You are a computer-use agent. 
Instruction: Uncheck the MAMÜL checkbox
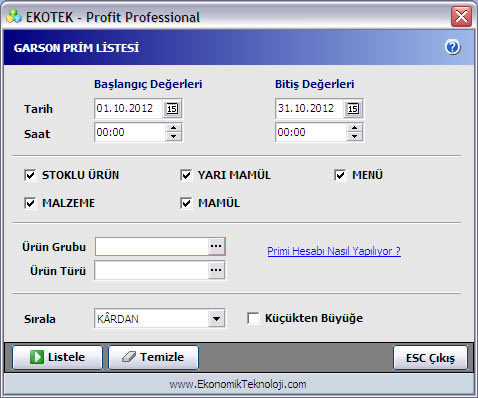pyautogui.click(x=186, y=203)
